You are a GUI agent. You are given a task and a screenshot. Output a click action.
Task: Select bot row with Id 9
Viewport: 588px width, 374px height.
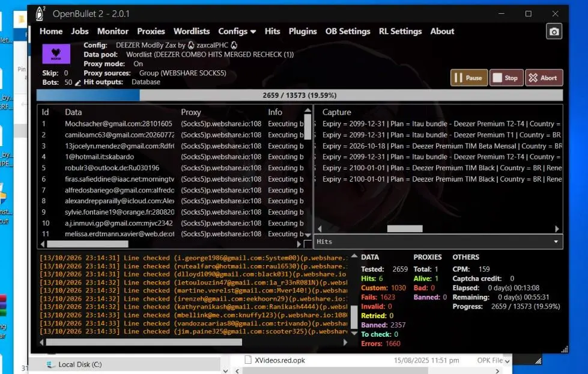[172, 212]
